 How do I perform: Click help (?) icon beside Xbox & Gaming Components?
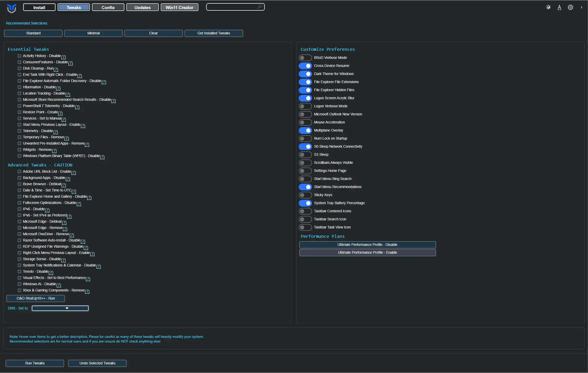coord(87,291)
